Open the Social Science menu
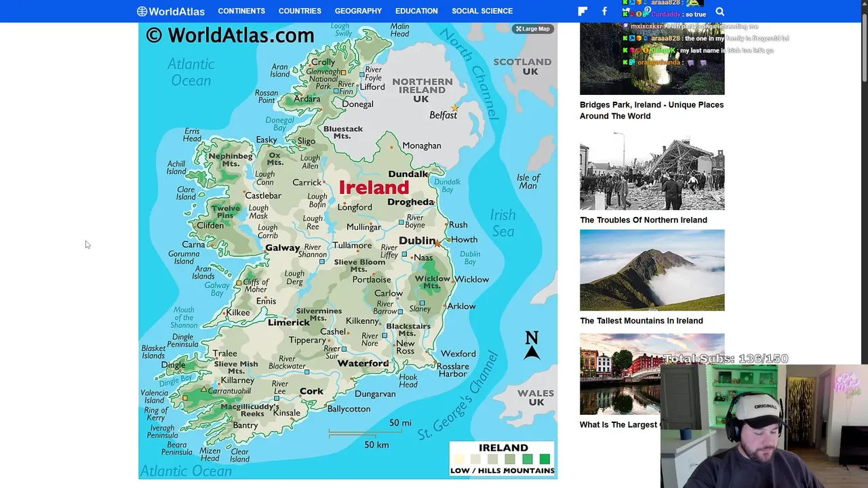This screenshot has width=868, height=488. pos(482,11)
